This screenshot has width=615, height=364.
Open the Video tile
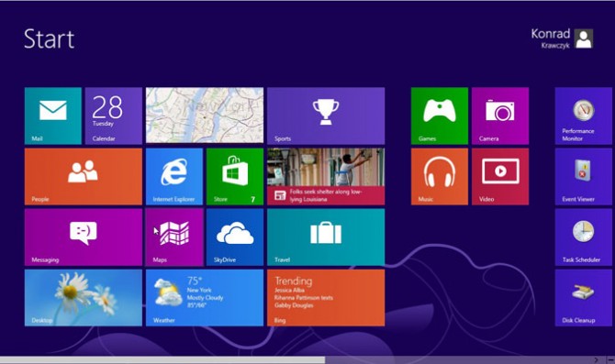point(500,177)
